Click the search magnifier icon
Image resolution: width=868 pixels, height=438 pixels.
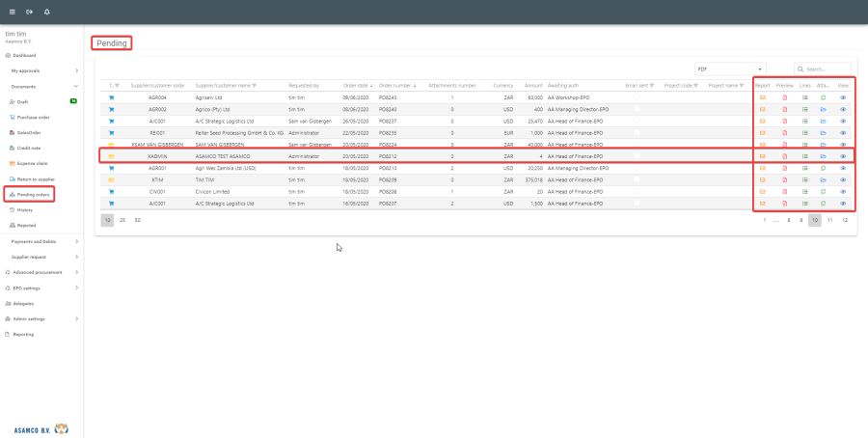pyautogui.click(x=801, y=69)
